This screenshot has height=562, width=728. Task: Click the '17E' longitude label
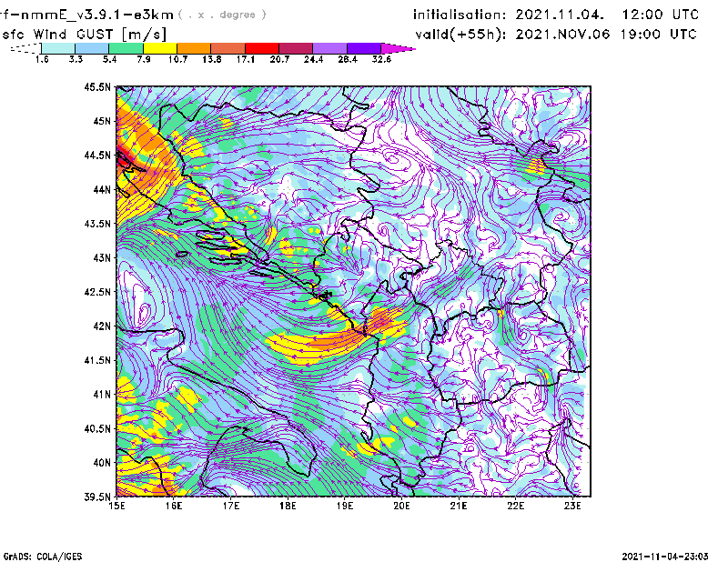[x=231, y=506]
